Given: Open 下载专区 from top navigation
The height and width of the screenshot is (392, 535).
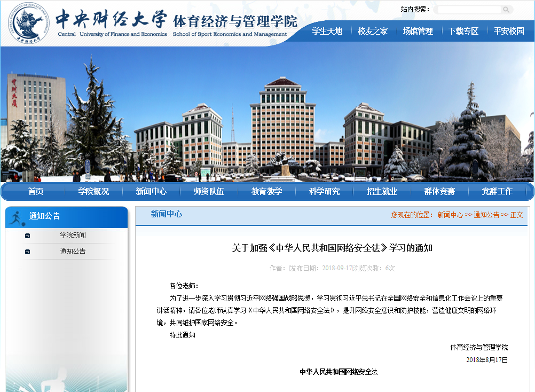Looking at the screenshot, I should click(x=464, y=30).
